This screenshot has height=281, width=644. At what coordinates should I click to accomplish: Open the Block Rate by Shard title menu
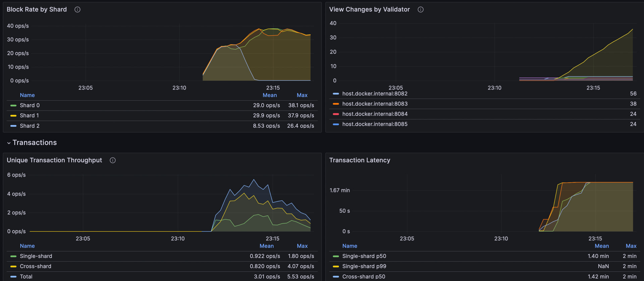[x=37, y=10]
